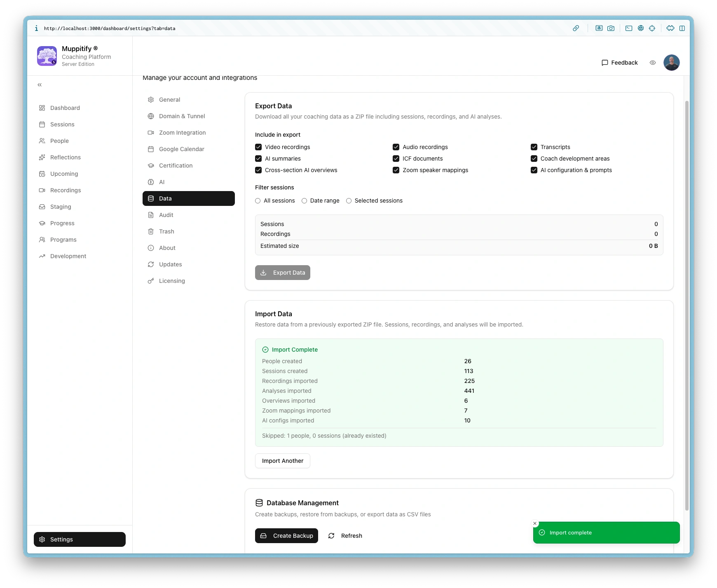Choose the Selected sessions filter

point(349,201)
